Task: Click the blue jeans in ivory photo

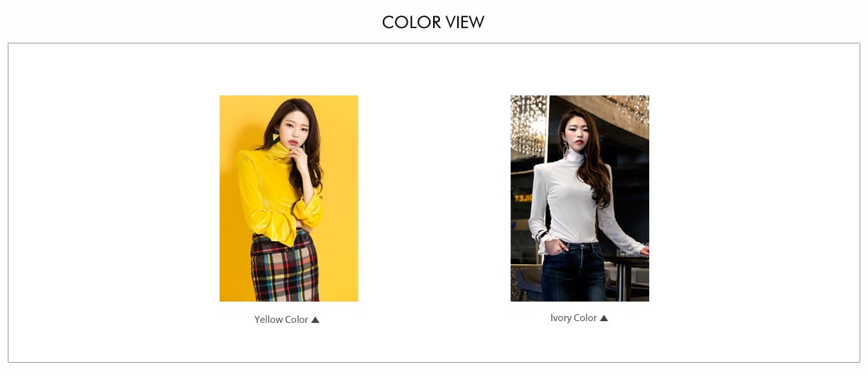Action: (x=574, y=272)
